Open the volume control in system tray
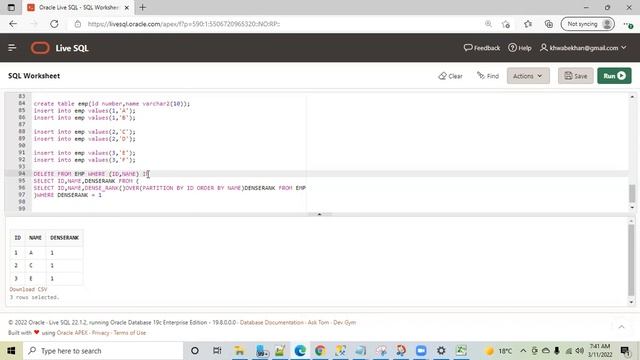 pyautogui.click(x=580, y=351)
